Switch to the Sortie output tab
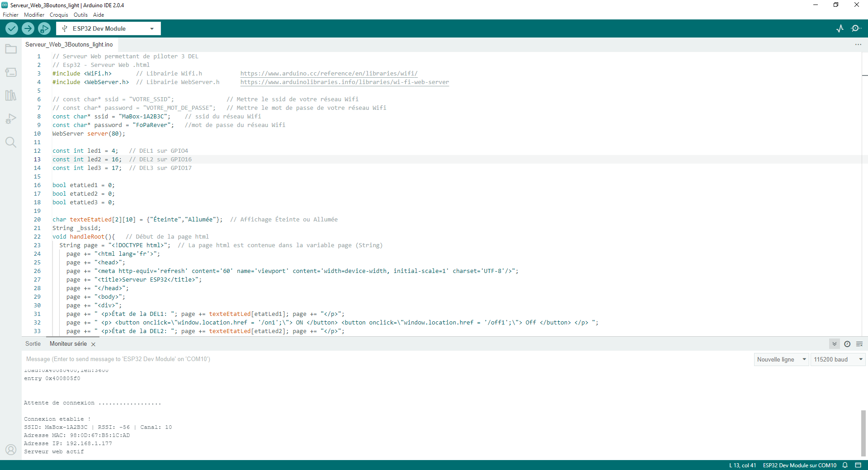Screen dimensions: 868x470 coord(33,344)
